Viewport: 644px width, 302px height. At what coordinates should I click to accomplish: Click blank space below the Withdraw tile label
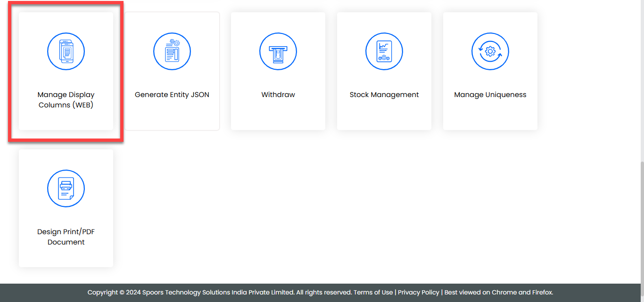(x=278, y=115)
